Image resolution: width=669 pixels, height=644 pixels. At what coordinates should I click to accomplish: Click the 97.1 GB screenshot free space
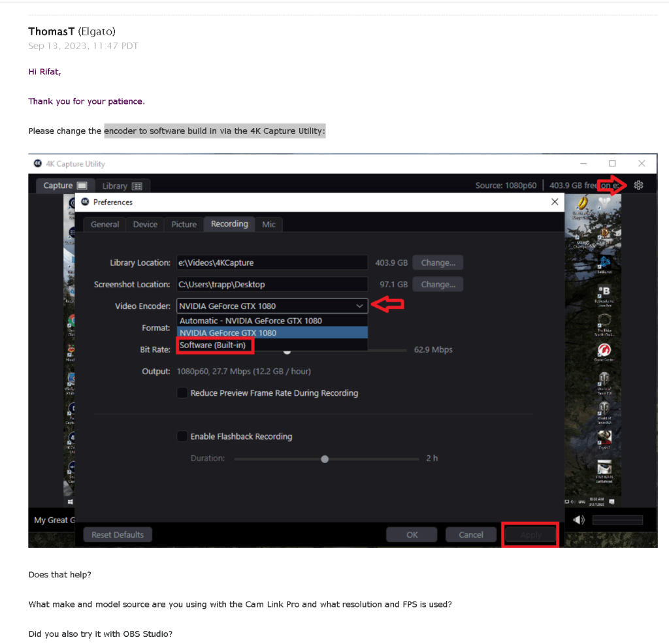393,285
